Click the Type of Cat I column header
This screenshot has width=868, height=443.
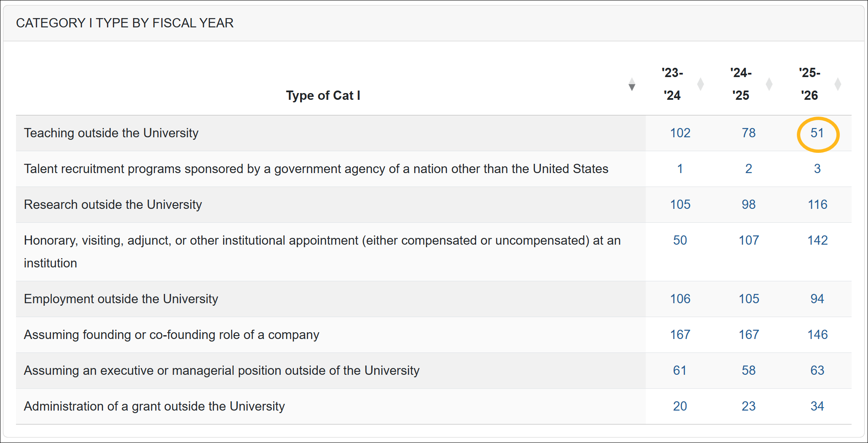point(323,96)
